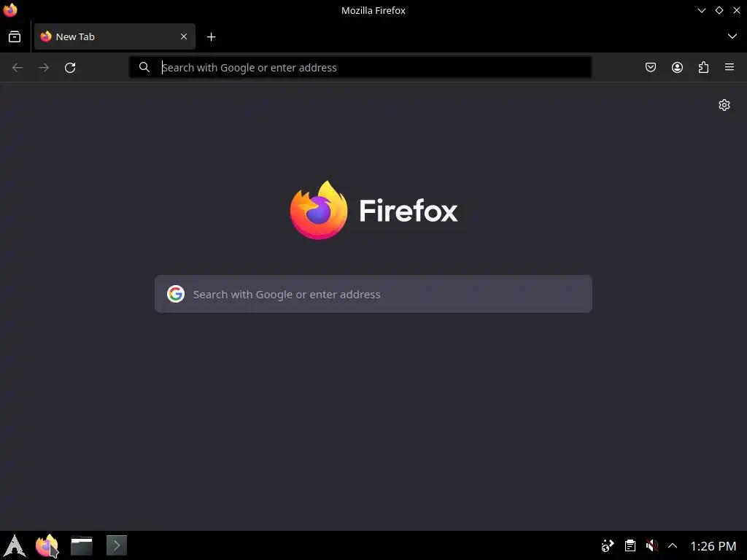Open Firefox View from tab bar
This screenshot has height=560, width=747.
pos(15,36)
